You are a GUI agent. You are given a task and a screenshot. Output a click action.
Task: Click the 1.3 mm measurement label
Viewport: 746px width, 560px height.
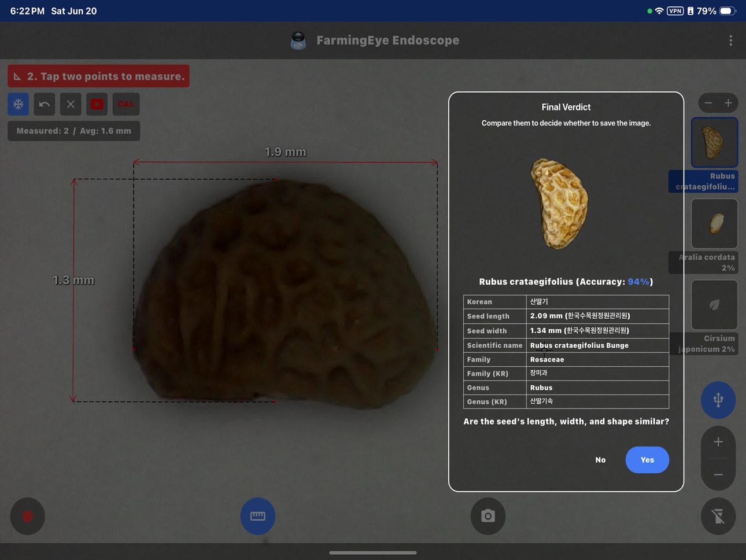click(73, 280)
